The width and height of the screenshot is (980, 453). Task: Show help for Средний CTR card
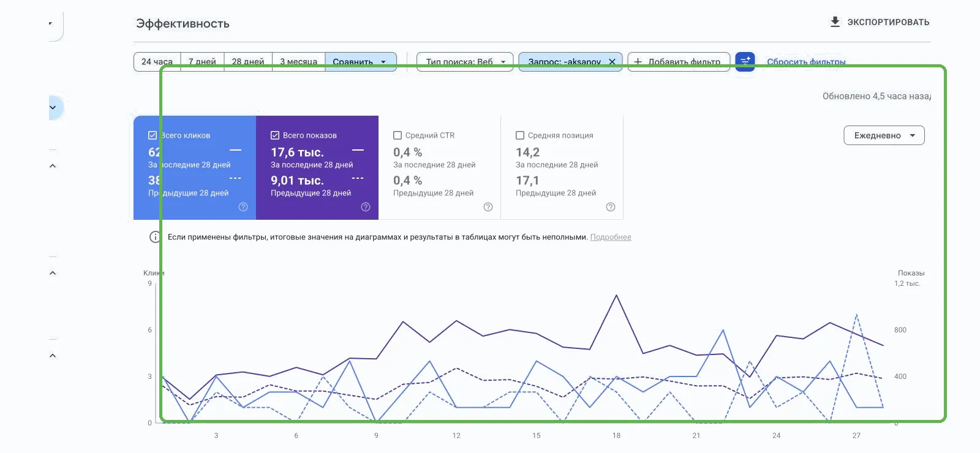point(488,207)
